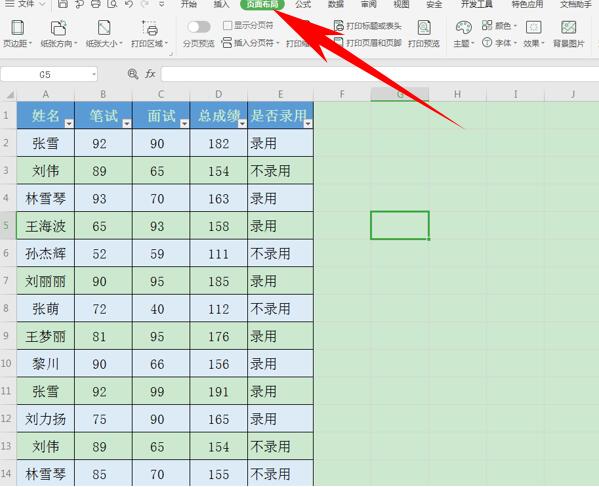The height and width of the screenshot is (487, 599).
Task: Switch to the 视图 tab
Action: (x=401, y=4)
